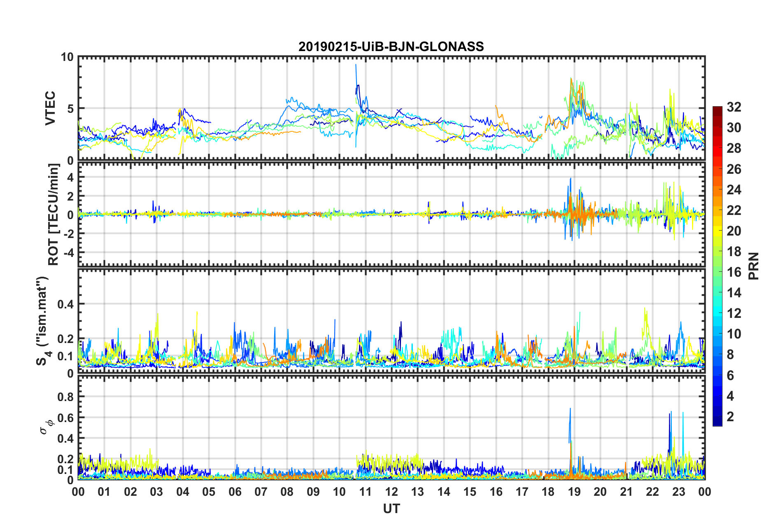
Task: Click x-axis hour tick 09
Action: (313, 492)
